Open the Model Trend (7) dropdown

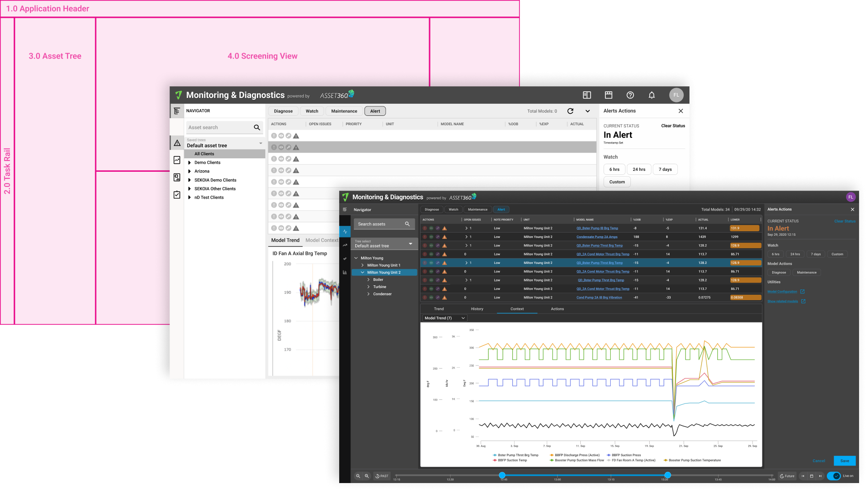pos(445,318)
